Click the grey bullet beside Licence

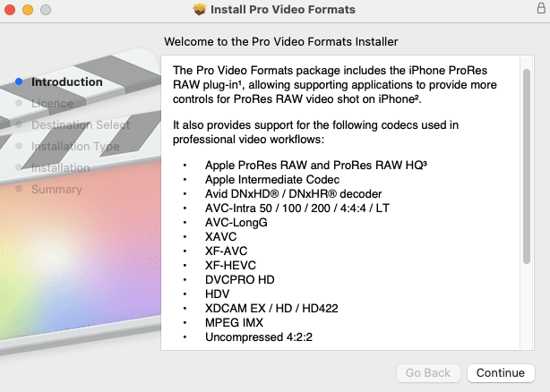(19, 103)
